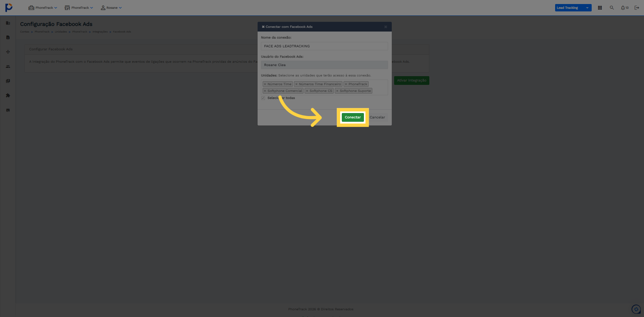
Task: Click the library stack icon in the sidebar
Action: click(8, 81)
